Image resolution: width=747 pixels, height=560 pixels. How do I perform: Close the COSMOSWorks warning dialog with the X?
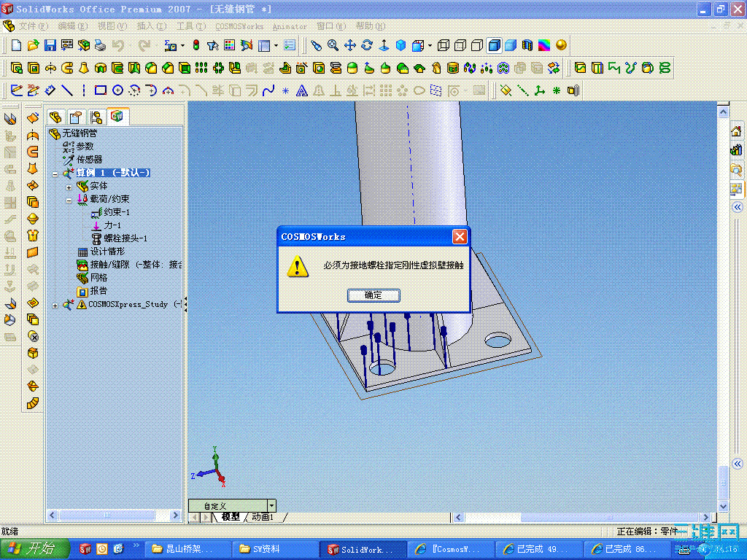pos(460,237)
